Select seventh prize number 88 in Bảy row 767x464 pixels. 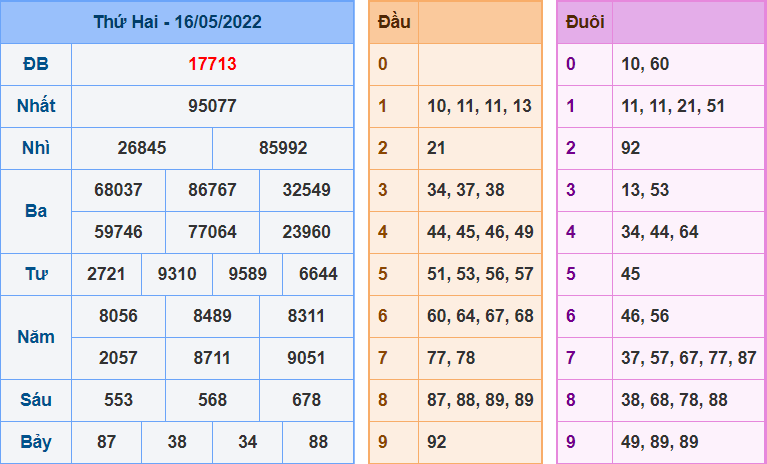point(318,442)
